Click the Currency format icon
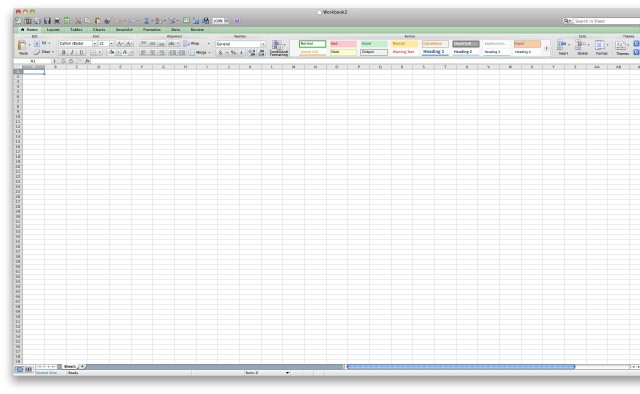640x394 pixels. click(220, 52)
